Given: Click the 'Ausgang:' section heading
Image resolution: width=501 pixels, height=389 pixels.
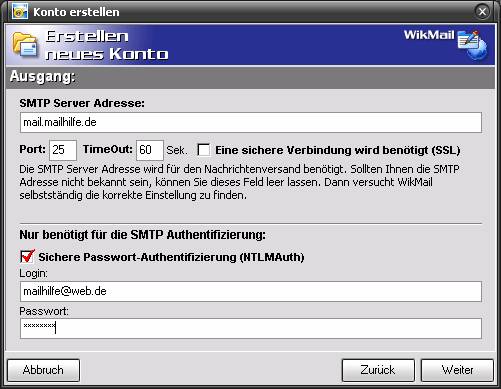Looking at the screenshot, I should [42, 77].
